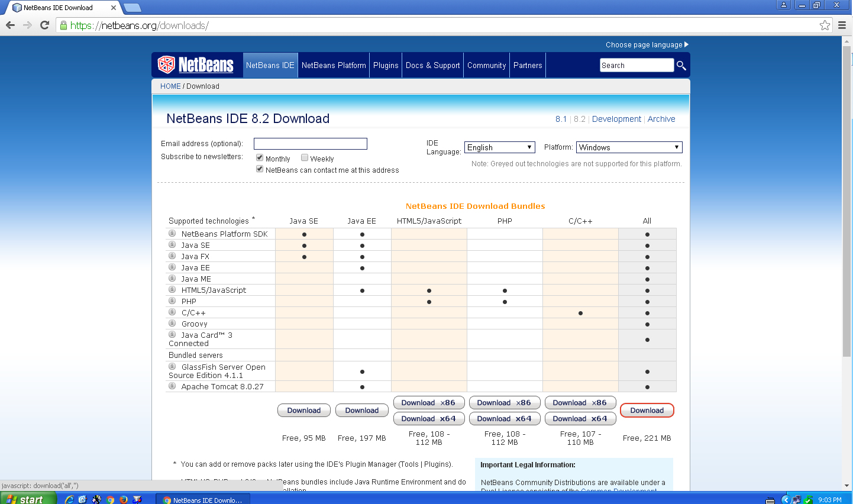Expand the Platform dropdown
The width and height of the screenshot is (853, 504).
629,147
